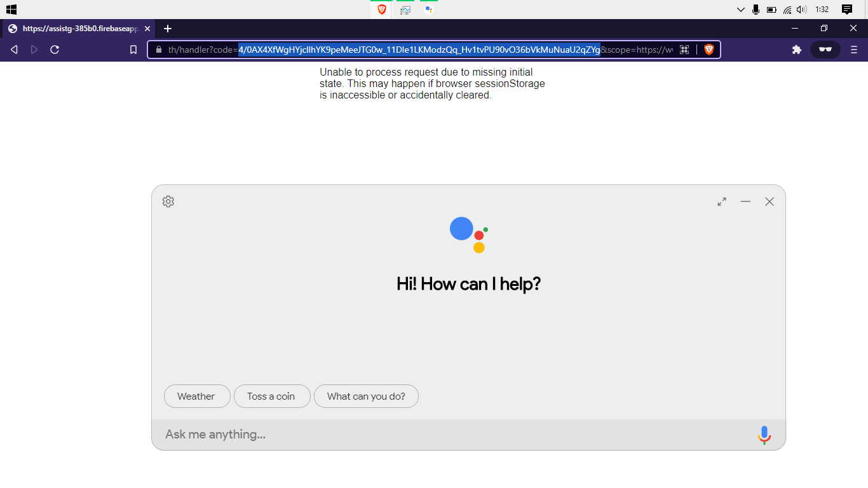
Task: Close the assistg-385b0.firebaseapp tab
Action: (x=147, y=29)
